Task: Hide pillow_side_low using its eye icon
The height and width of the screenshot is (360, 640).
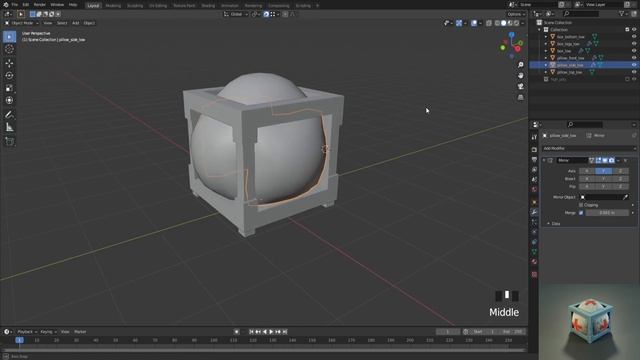Action: 634,65
